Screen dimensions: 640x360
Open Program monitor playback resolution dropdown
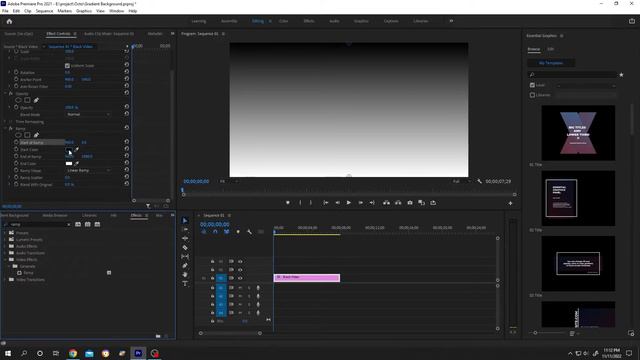coord(461,181)
